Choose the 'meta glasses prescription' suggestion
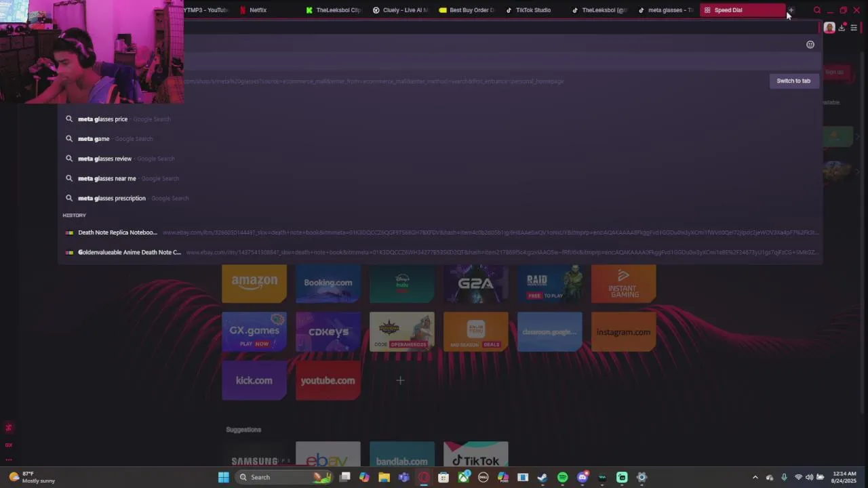The image size is (868, 488). click(x=441, y=198)
